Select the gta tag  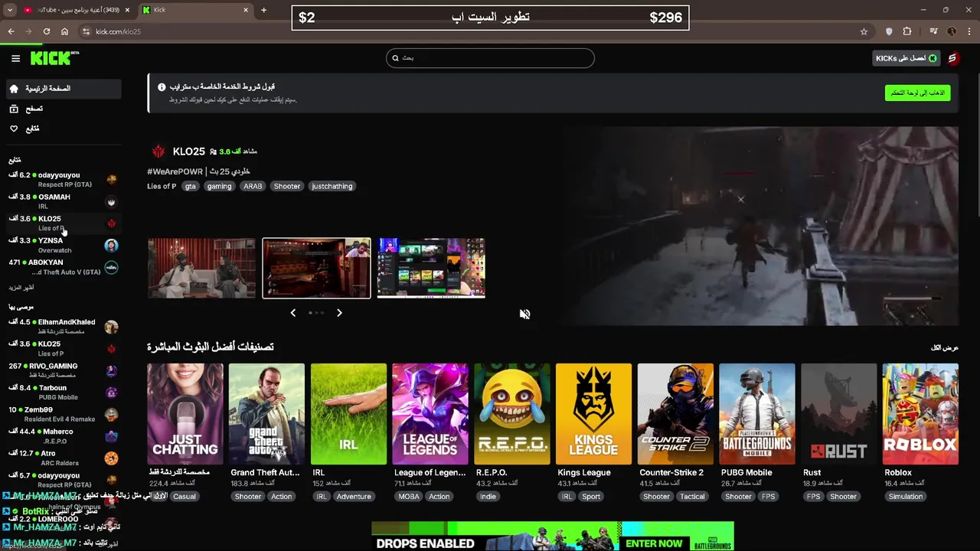[190, 186]
